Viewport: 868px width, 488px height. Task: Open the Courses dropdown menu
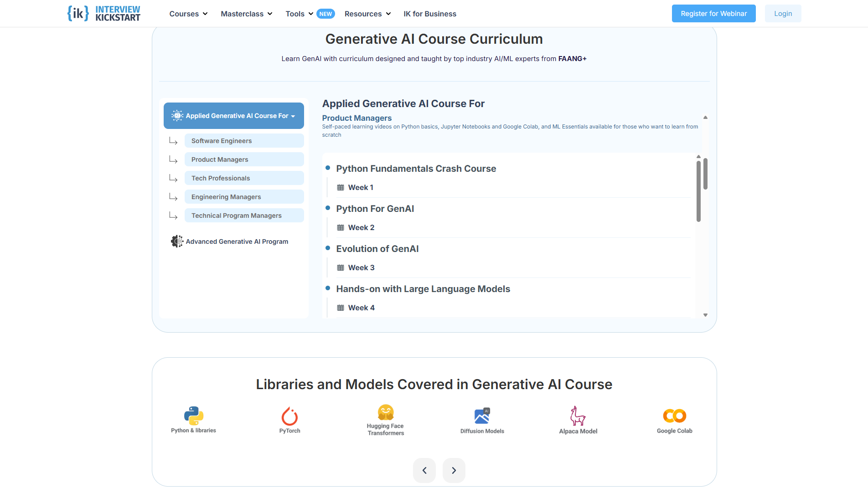click(188, 14)
